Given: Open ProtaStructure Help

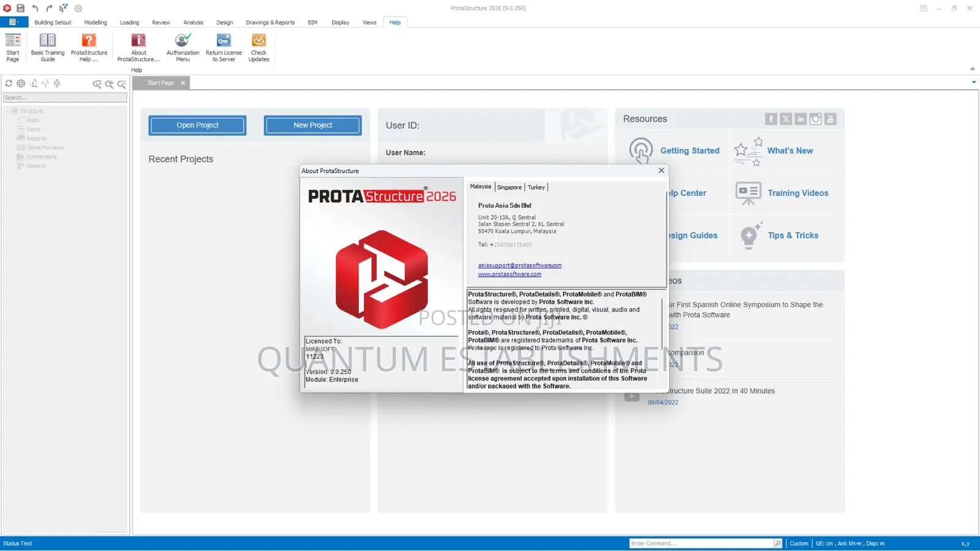Looking at the screenshot, I should (x=89, y=48).
